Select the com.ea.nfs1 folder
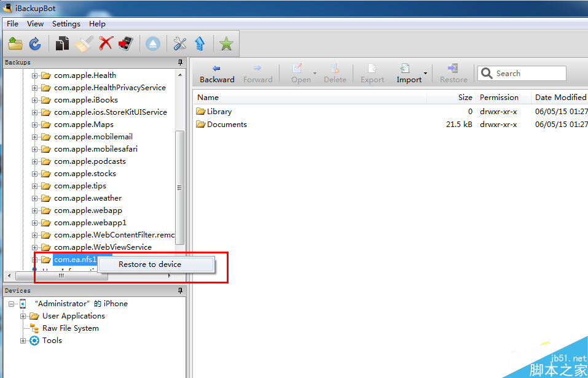Viewport: 588px width, 378px height. point(75,259)
